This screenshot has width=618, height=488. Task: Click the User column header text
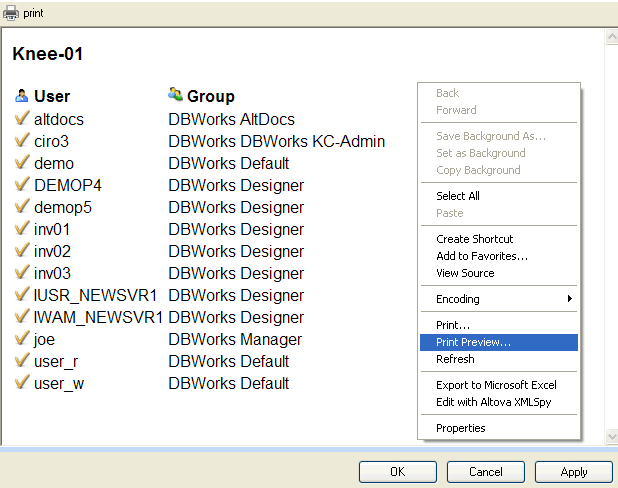(52, 96)
